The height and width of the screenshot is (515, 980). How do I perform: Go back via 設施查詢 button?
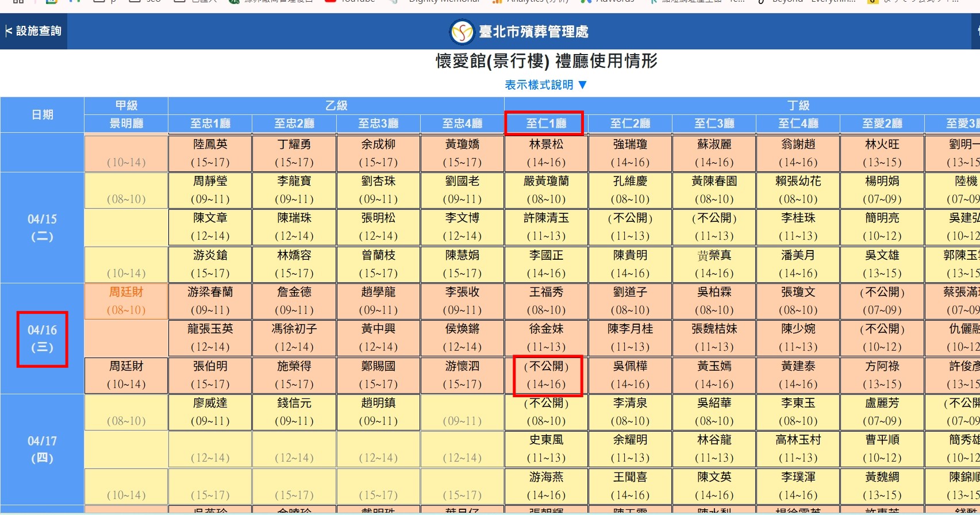click(x=33, y=31)
